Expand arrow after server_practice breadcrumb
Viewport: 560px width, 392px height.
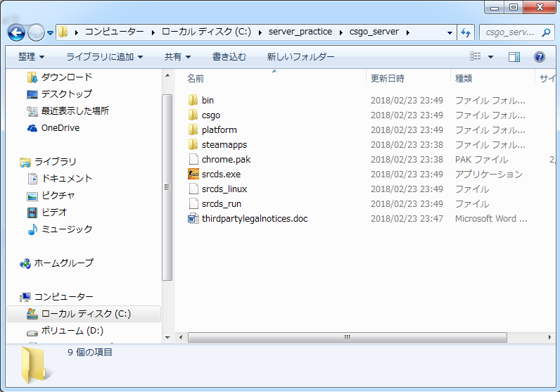point(341,32)
